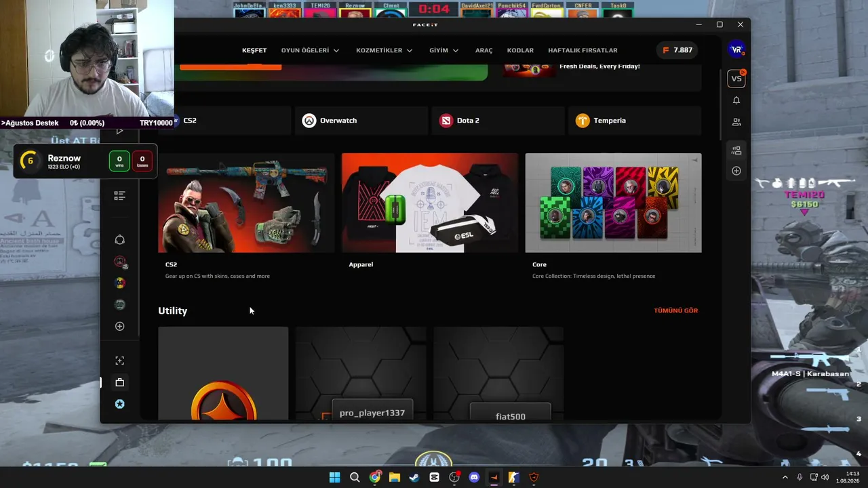
Task: Open the red circular club avatar in left sidebar
Action: pos(120,262)
